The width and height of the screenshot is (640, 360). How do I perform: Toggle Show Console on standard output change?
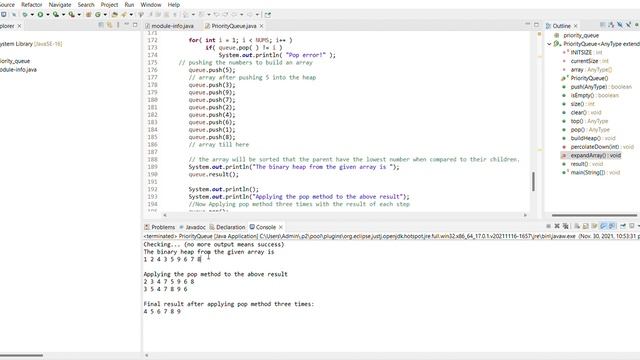603,226
